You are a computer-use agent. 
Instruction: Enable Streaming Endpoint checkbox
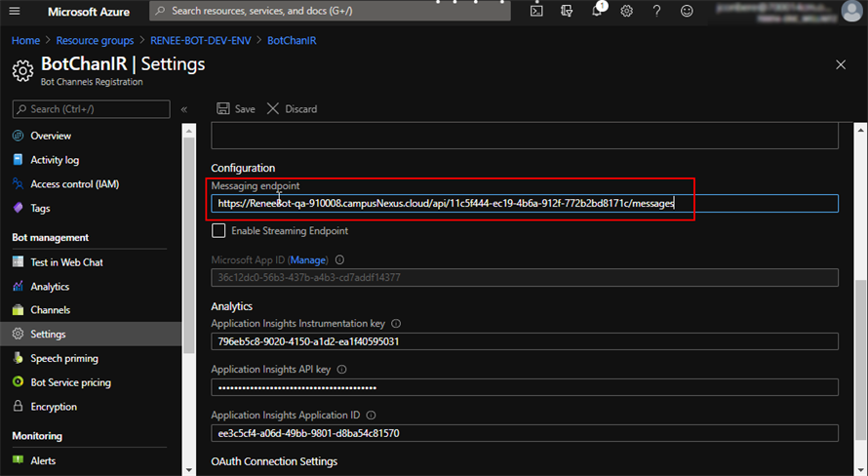218,231
